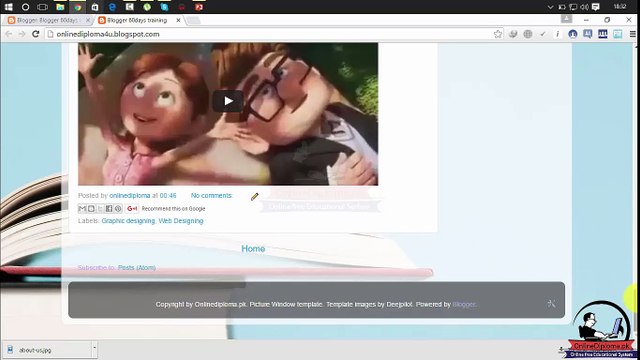The height and width of the screenshot is (360, 640).
Task: Click the globe extension icon
Action: (x=528, y=34)
